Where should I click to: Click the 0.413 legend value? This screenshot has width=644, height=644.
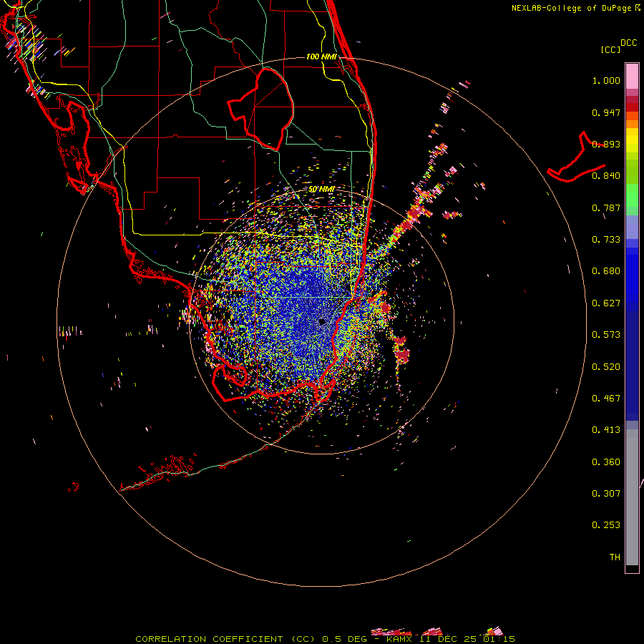tap(606, 430)
